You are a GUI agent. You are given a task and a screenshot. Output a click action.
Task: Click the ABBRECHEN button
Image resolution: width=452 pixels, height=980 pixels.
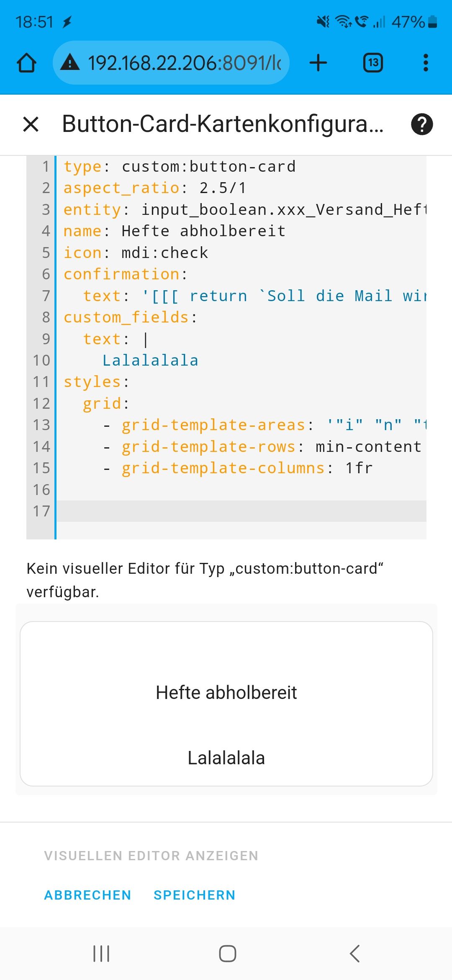tap(87, 895)
